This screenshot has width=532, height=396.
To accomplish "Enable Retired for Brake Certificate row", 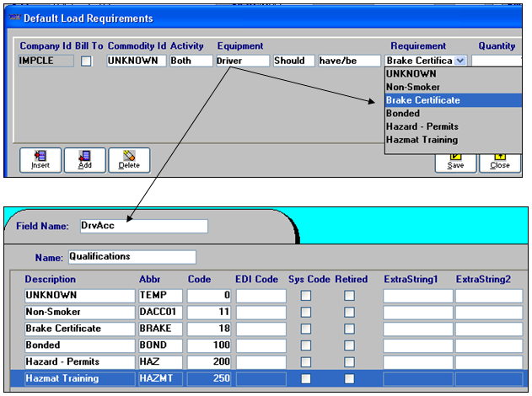I will coord(349,329).
